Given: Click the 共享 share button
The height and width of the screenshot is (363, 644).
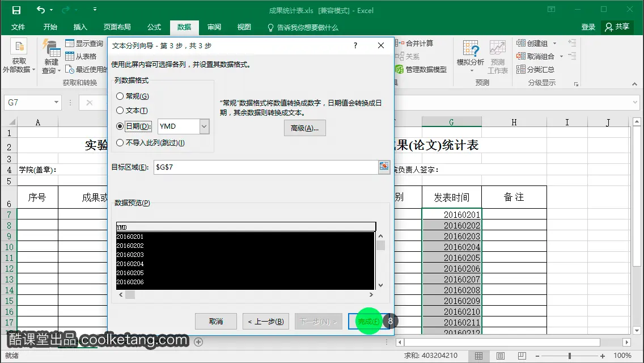Looking at the screenshot, I should pyautogui.click(x=617, y=27).
